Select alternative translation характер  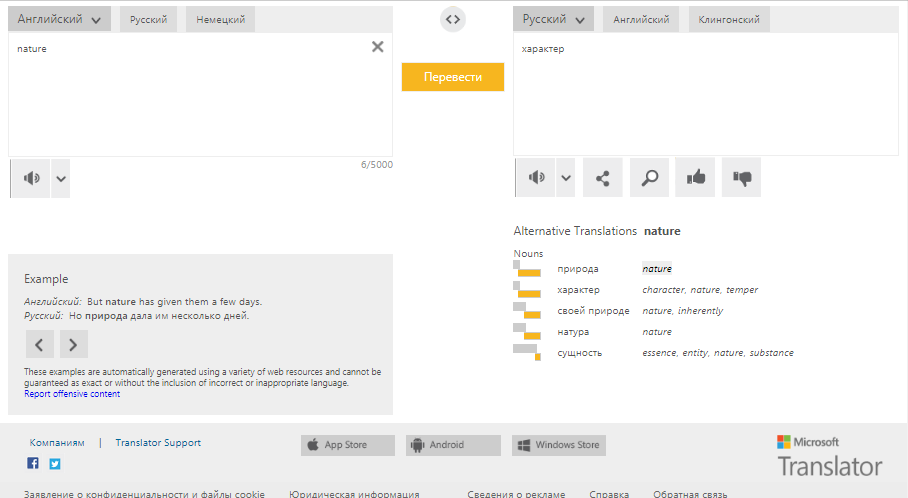[x=578, y=290]
